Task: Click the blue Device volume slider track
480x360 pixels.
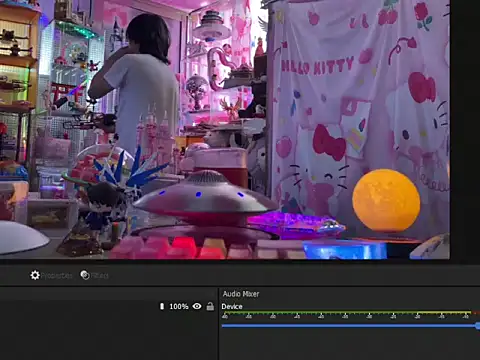Action: (349, 326)
